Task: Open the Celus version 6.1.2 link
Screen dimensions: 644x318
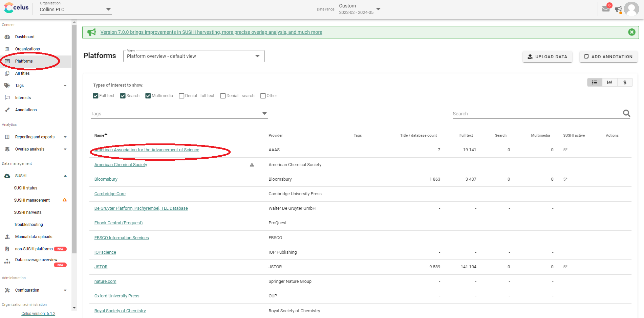Action: click(x=38, y=314)
